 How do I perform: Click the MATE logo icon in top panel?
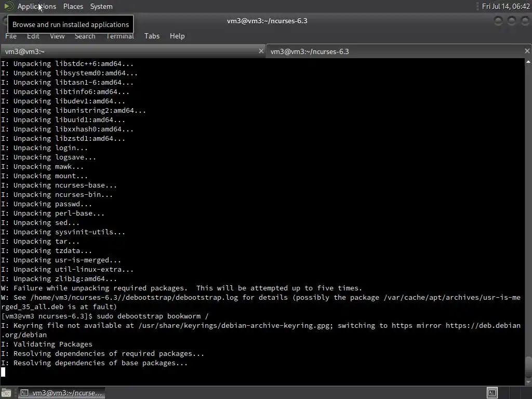(x=9, y=6)
